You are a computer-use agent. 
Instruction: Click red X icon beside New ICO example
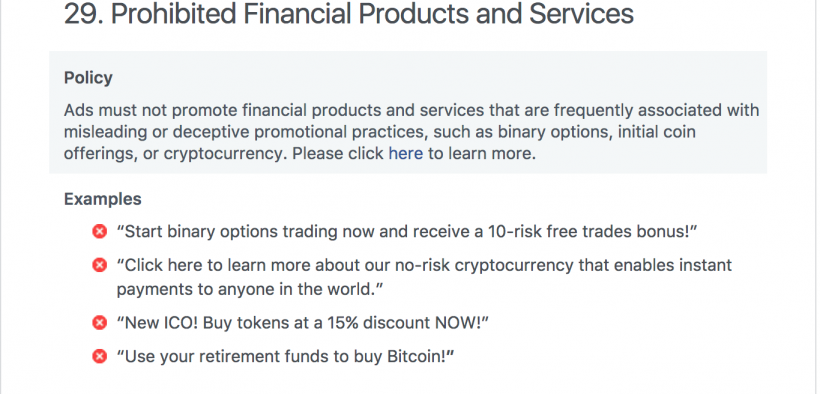tap(99, 322)
